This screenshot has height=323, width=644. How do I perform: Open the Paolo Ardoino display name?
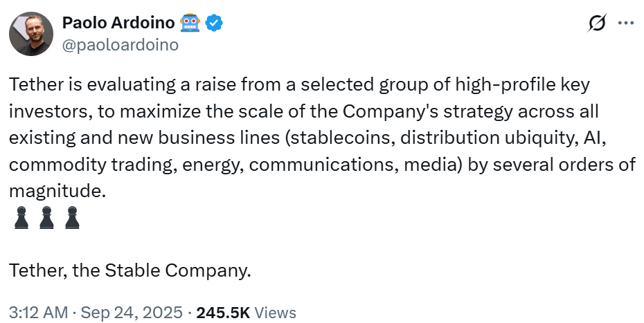[x=117, y=24]
